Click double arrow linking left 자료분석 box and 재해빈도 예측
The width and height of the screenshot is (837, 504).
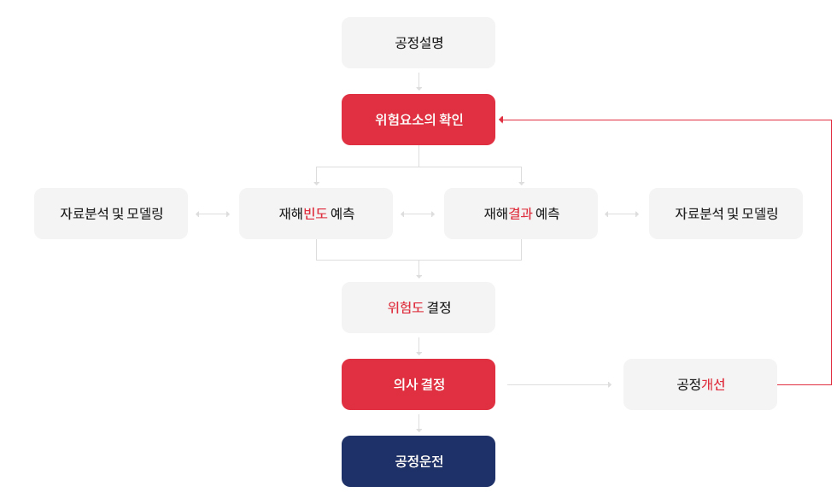tap(213, 214)
